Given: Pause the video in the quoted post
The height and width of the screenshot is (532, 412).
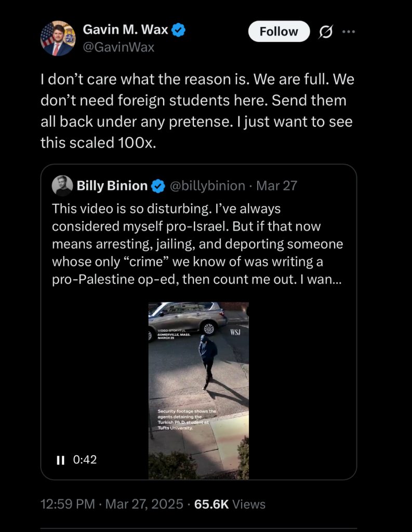Looking at the screenshot, I should point(60,460).
